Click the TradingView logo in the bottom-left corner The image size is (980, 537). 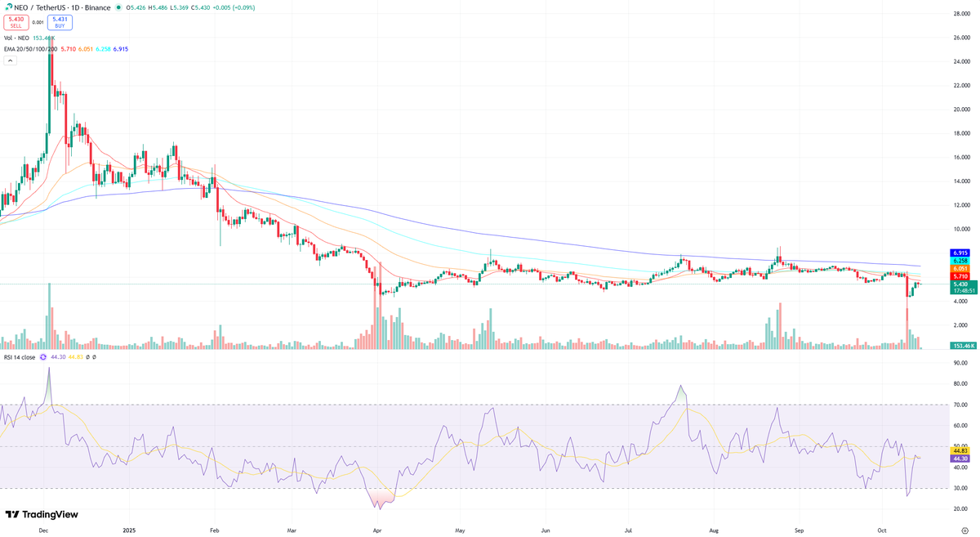(41, 514)
